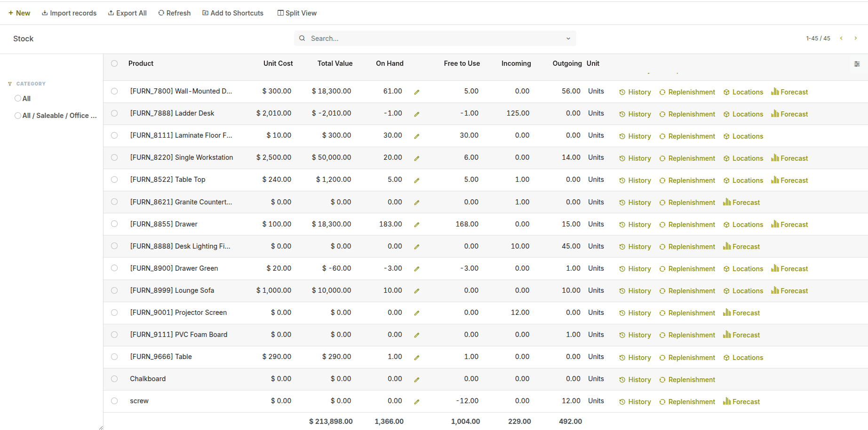Toggle the select-all header checkbox

pos(114,63)
